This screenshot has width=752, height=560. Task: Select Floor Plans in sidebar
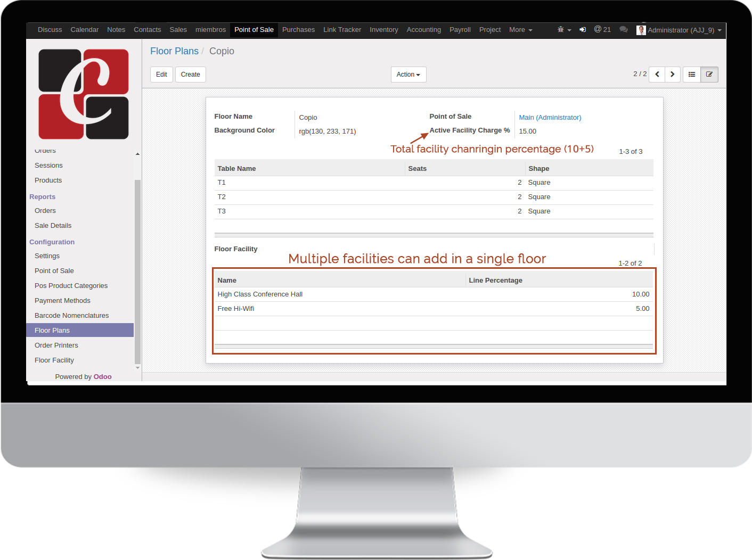click(x=80, y=330)
